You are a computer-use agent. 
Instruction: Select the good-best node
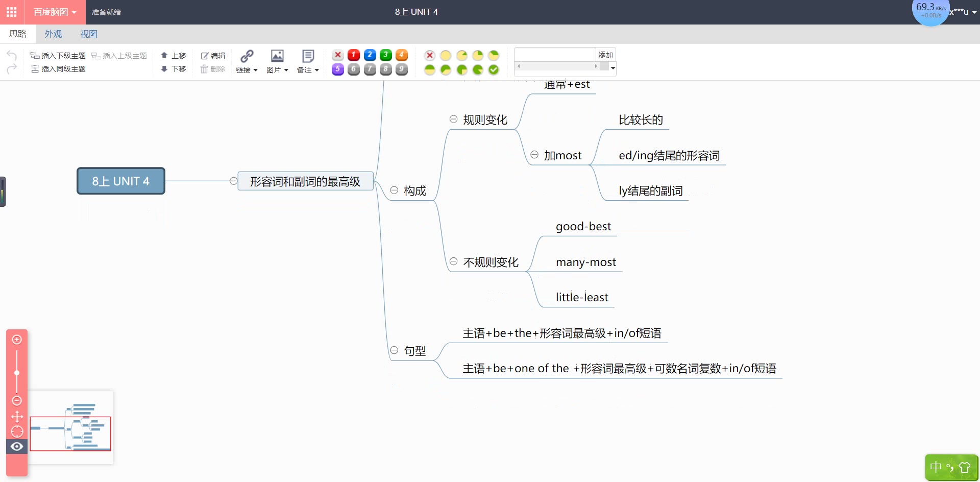pos(583,226)
